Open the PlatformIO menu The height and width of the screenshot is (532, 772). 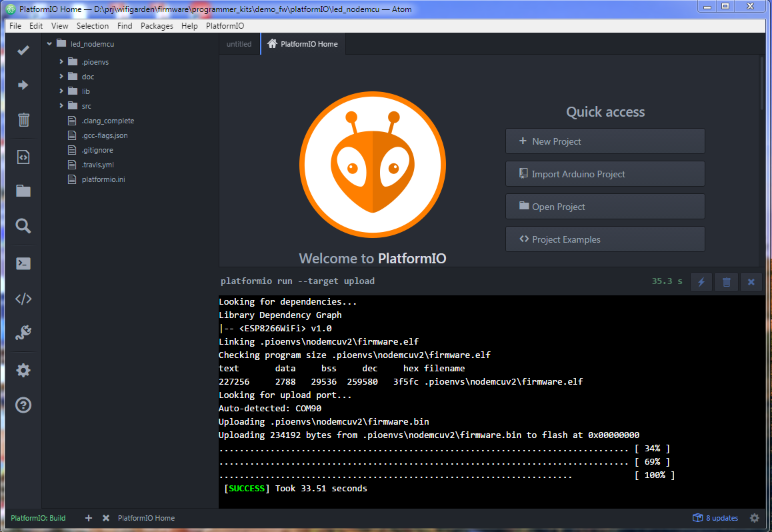pyautogui.click(x=225, y=25)
